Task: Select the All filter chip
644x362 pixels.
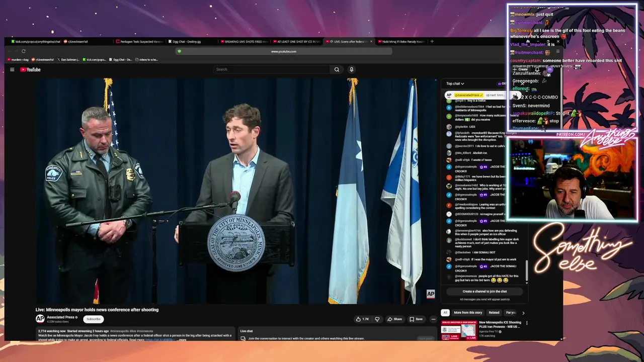Action: coord(445,313)
